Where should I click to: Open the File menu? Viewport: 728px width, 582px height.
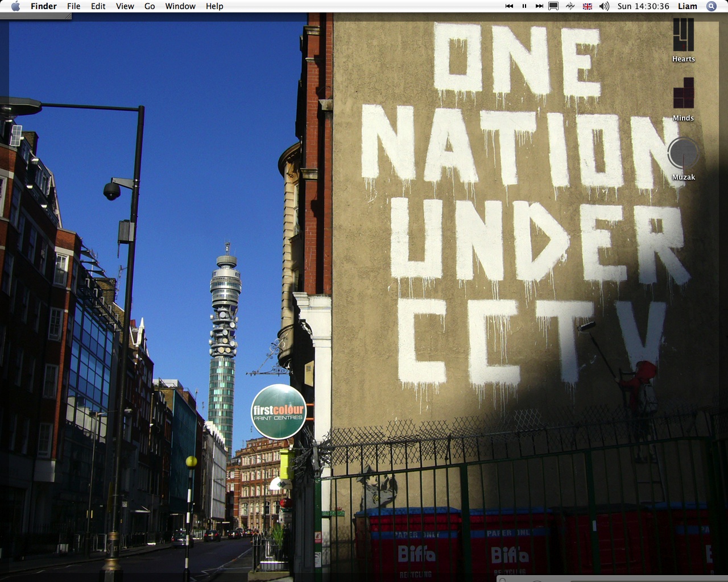click(73, 6)
